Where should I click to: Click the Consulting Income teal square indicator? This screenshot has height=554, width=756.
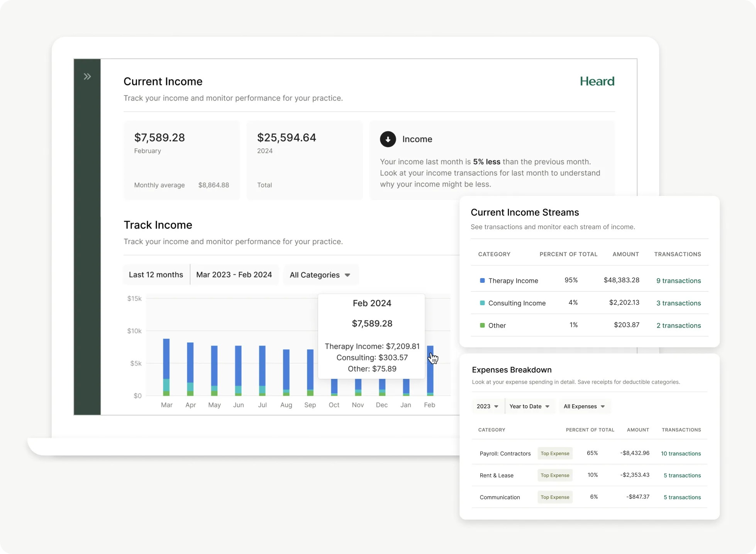click(481, 303)
